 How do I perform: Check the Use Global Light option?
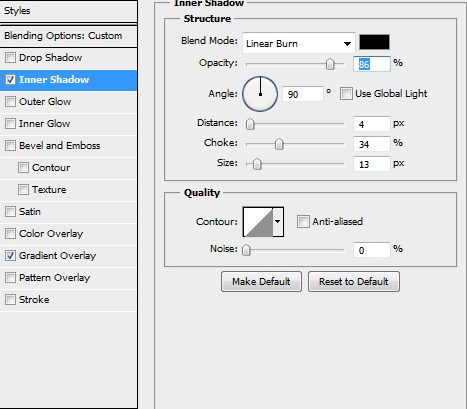point(346,94)
